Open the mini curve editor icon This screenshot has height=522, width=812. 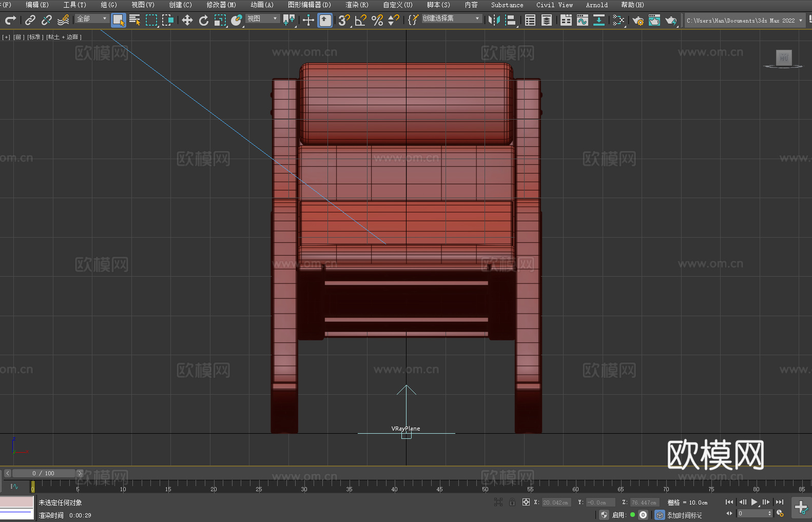tap(14, 486)
